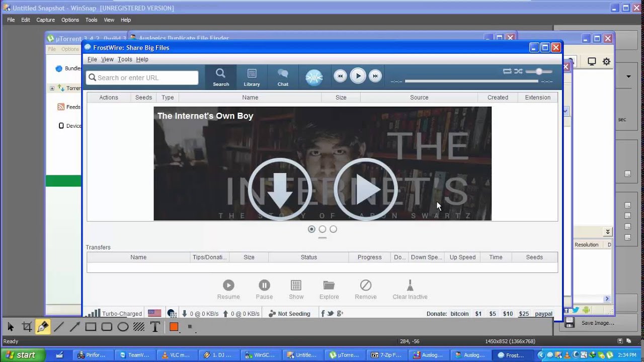Sort results by Name column header
The width and height of the screenshot is (644, 362).
[250, 98]
